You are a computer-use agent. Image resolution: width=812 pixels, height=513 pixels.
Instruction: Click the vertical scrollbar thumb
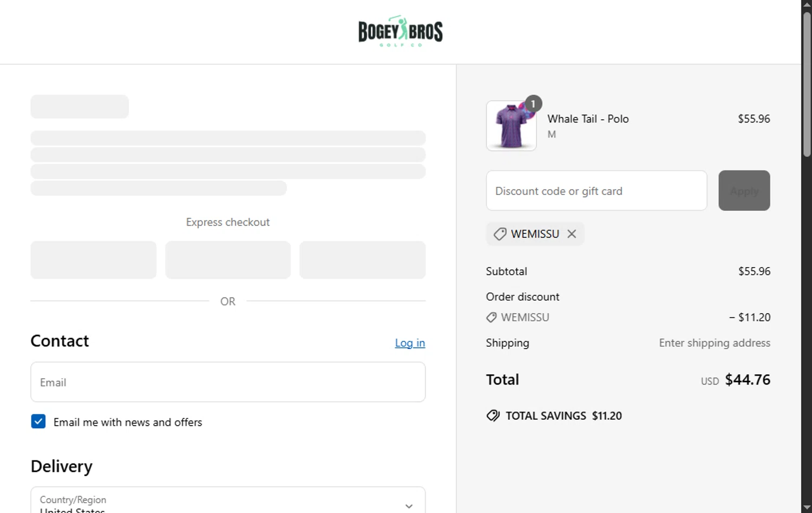(807, 84)
